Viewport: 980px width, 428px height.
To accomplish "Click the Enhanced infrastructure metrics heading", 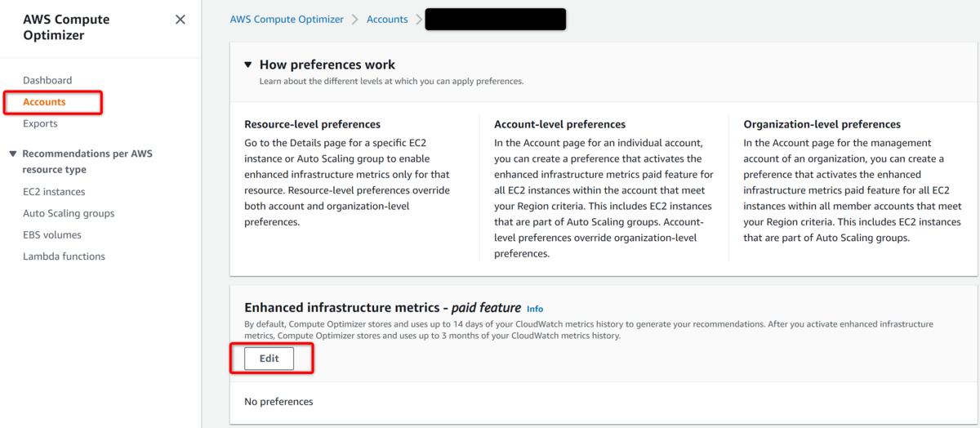I will point(382,308).
